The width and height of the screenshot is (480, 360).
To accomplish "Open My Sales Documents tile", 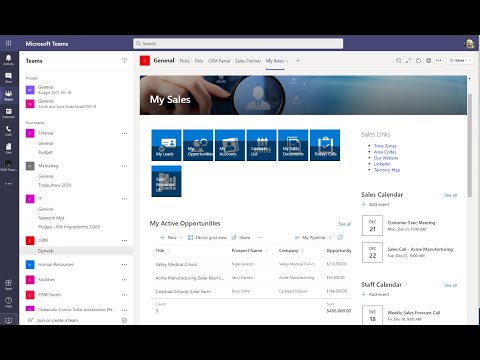I will tap(293, 145).
